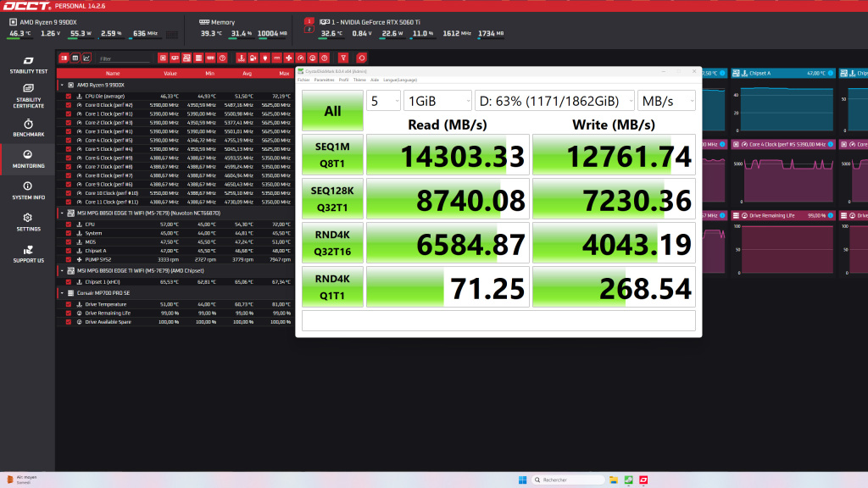The image size is (868, 488).
Task: Uncheck Core 0 Clock (perf #2) row
Action: 69,105
